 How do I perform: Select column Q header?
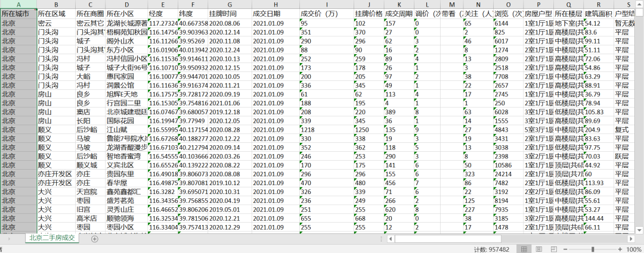click(x=568, y=5)
